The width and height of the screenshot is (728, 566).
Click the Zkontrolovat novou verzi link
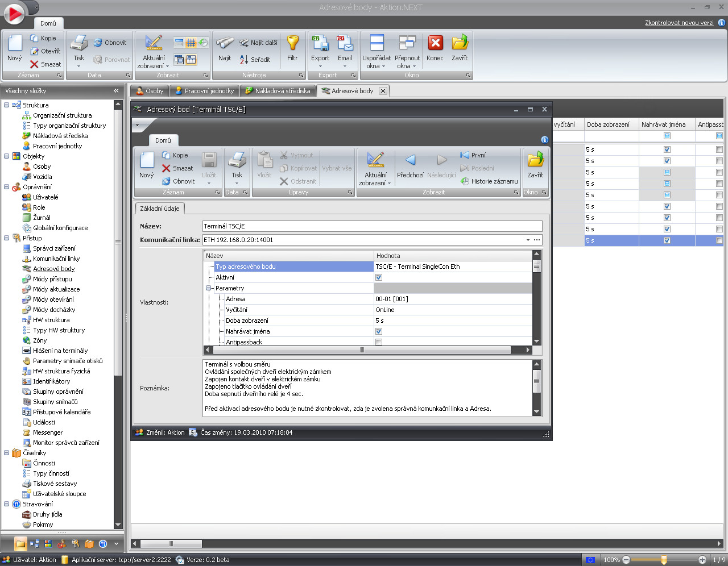tap(679, 23)
